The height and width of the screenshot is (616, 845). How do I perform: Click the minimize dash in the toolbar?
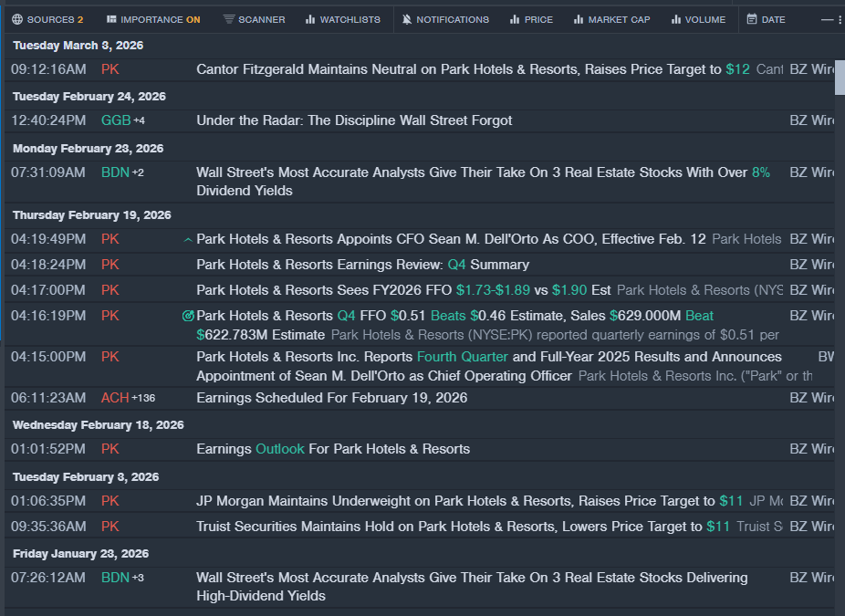(827, 19)
